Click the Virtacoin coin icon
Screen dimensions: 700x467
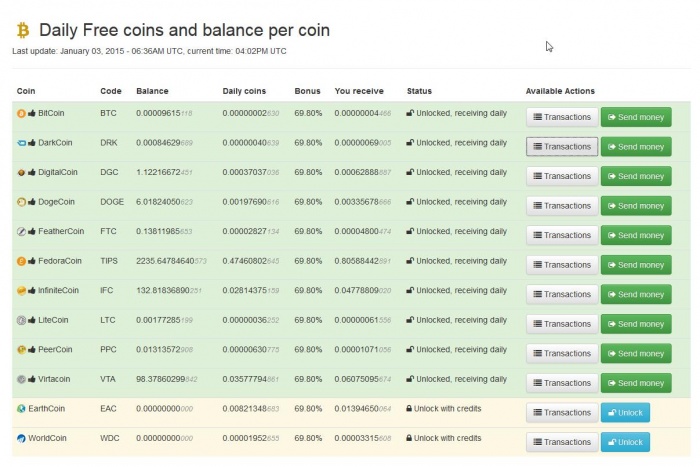click(x=21, y=379)
